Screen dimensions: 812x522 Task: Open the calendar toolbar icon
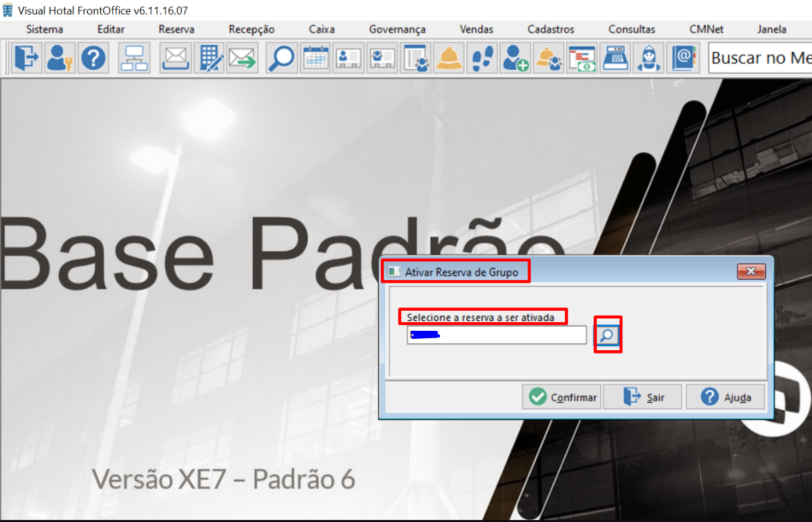315,58
